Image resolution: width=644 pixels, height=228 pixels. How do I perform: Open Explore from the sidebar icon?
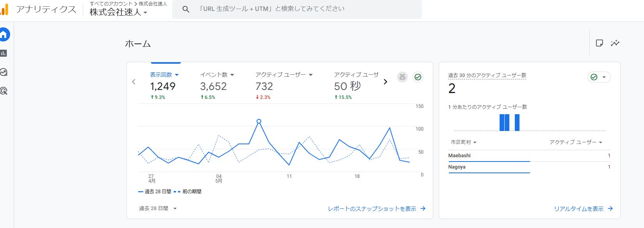click(x=4, y=72)
